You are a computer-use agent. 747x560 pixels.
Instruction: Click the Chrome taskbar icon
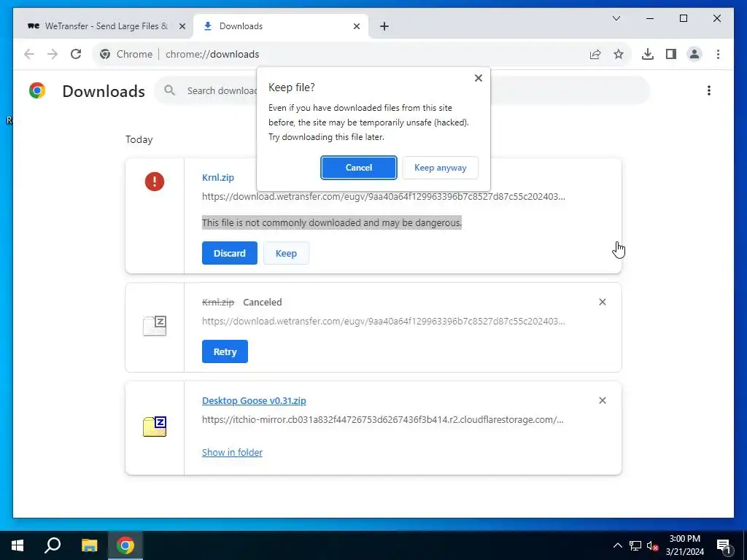[x=125, y=545]
